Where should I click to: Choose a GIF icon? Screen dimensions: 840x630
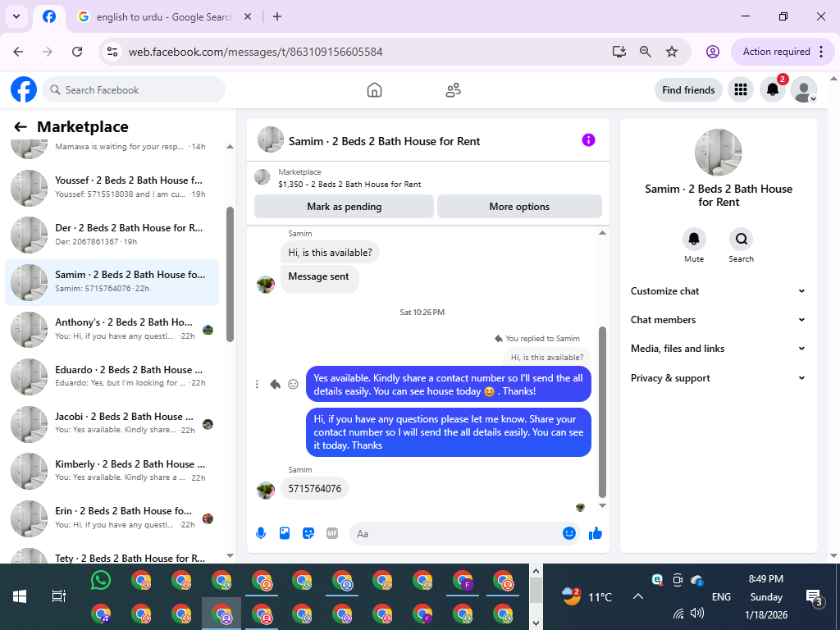click(332, 533)
